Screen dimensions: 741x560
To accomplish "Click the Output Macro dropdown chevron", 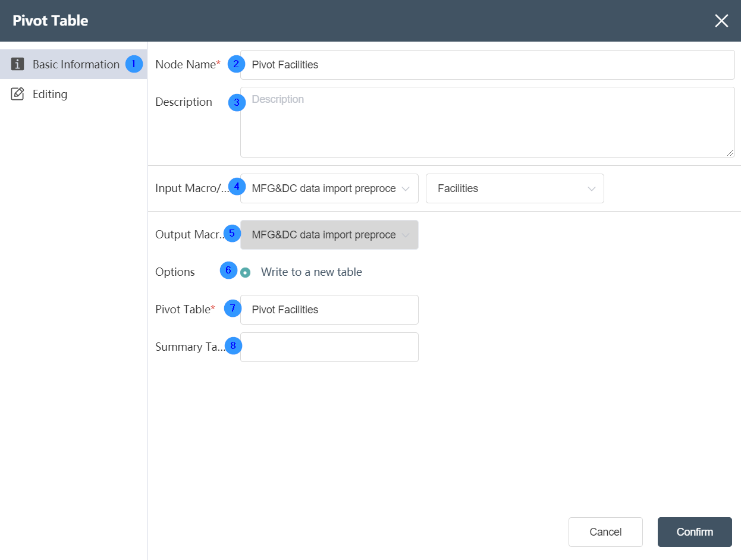I will click(406, 235).
